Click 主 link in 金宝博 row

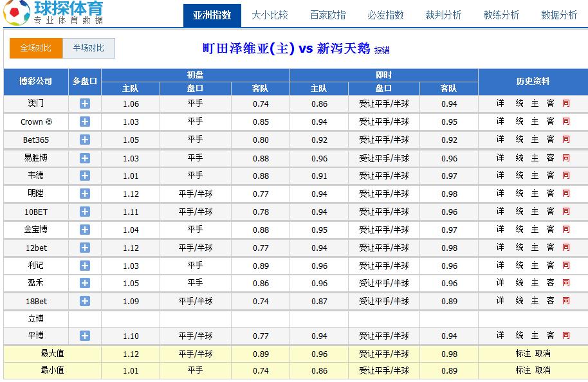pos(535,229)
